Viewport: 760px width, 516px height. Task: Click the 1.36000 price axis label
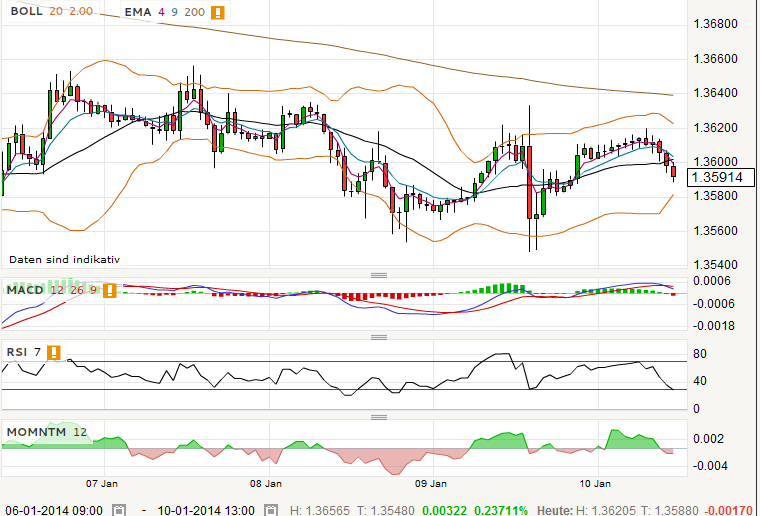point(715,162)
